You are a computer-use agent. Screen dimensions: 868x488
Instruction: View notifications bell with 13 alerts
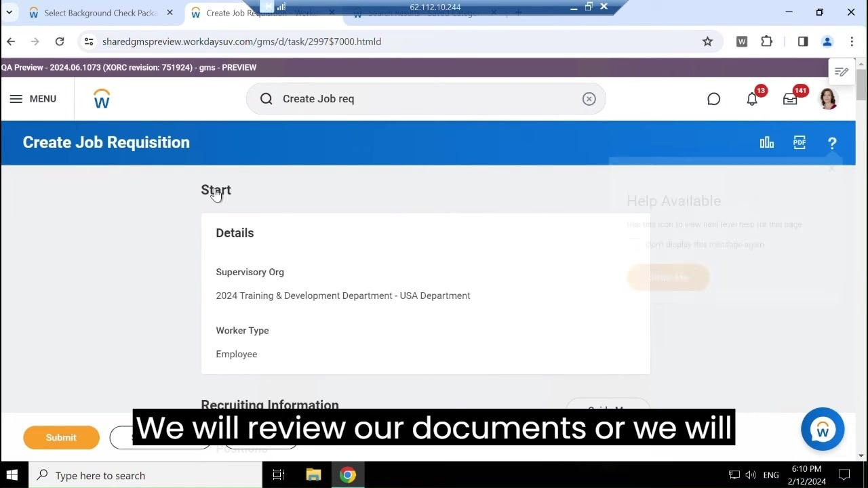752,99
